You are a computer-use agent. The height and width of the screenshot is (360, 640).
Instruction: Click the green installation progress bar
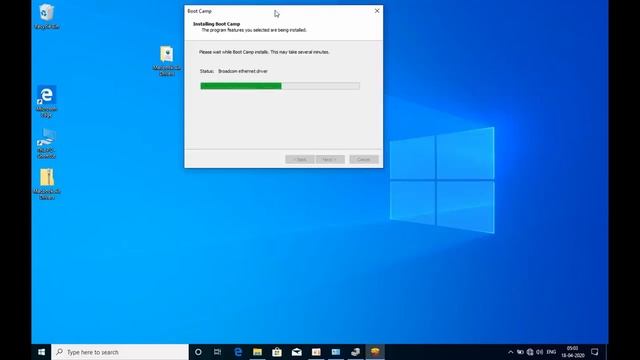pos(280,86)
